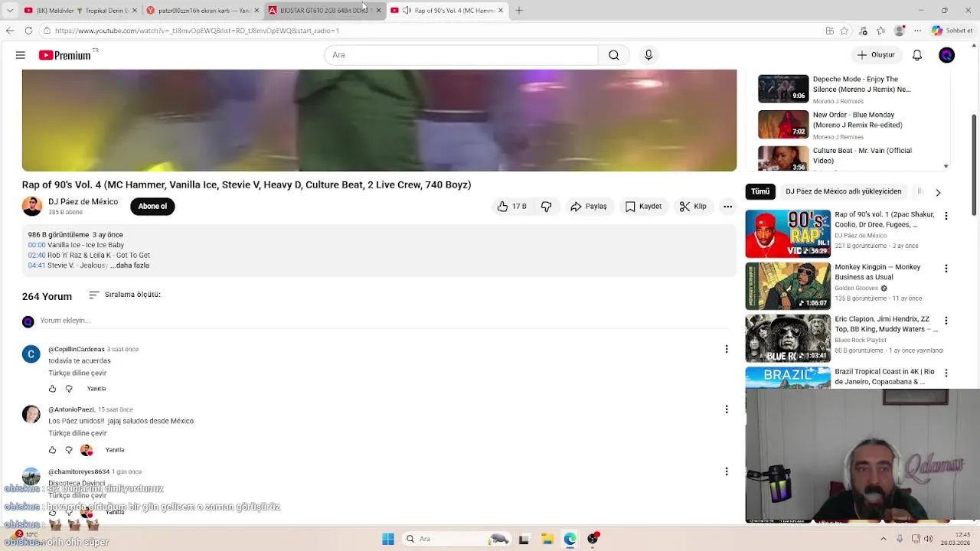
Task: Open options menu for @AntonioPaezL comment
Action: [727, 409]
